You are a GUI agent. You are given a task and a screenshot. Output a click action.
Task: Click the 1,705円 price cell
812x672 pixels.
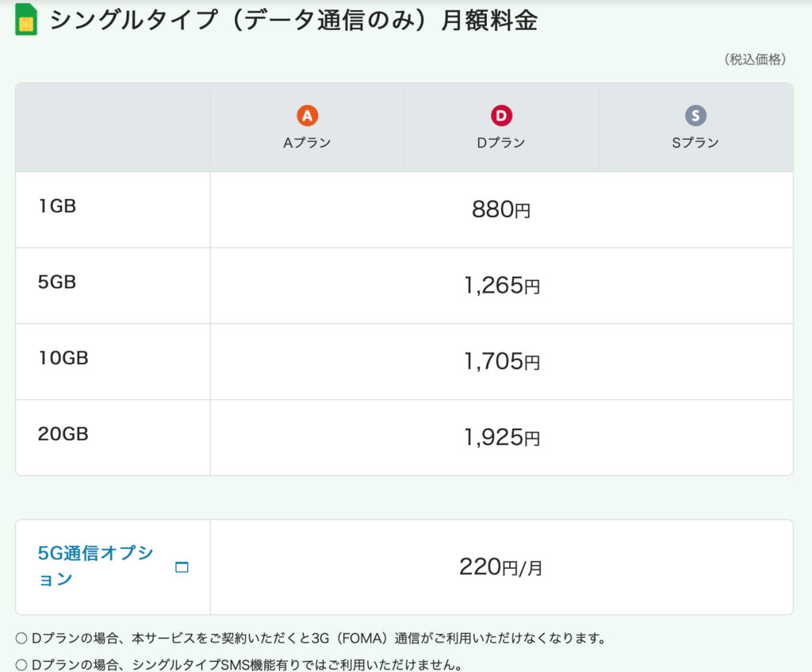coord(501,362)
